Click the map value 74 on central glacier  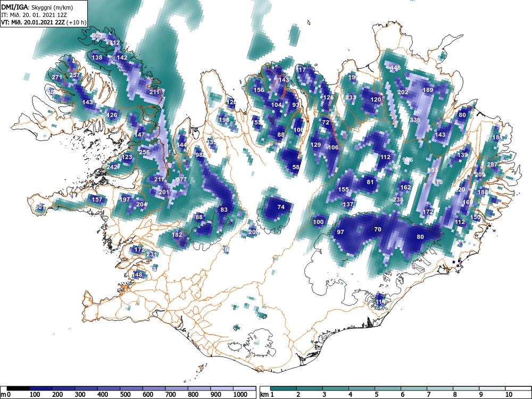(281, 207)
